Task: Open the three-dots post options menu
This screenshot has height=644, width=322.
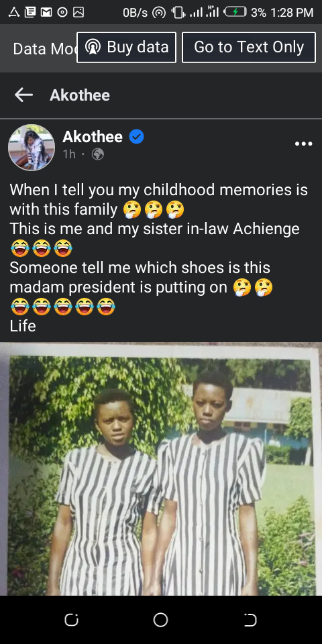Action: pos(303,144)
